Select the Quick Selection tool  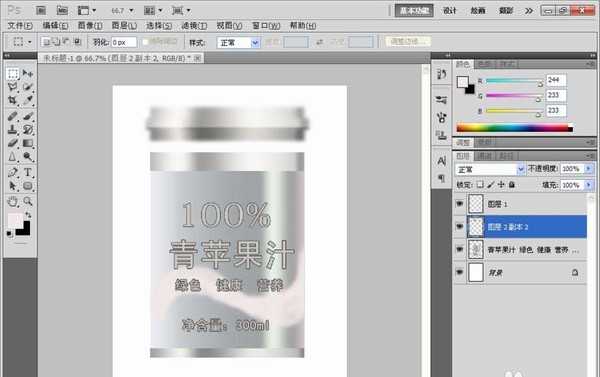[x=28, y=87]
